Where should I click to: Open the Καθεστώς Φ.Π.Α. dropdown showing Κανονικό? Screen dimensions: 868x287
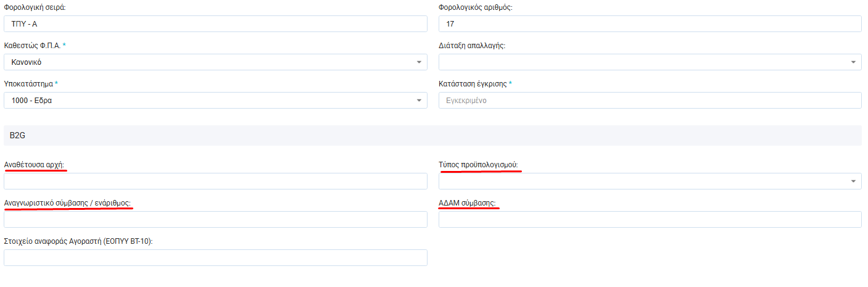[x=215, y=62]
